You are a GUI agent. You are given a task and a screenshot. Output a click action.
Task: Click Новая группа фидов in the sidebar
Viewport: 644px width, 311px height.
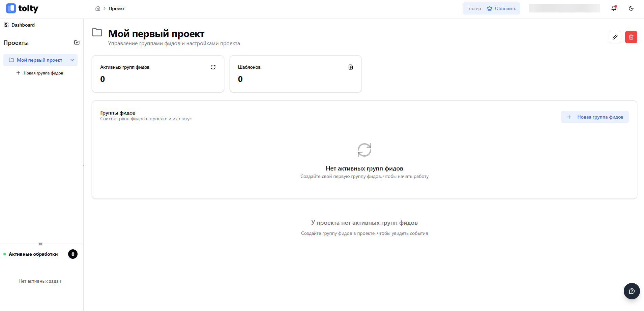[x=40, y=73]
